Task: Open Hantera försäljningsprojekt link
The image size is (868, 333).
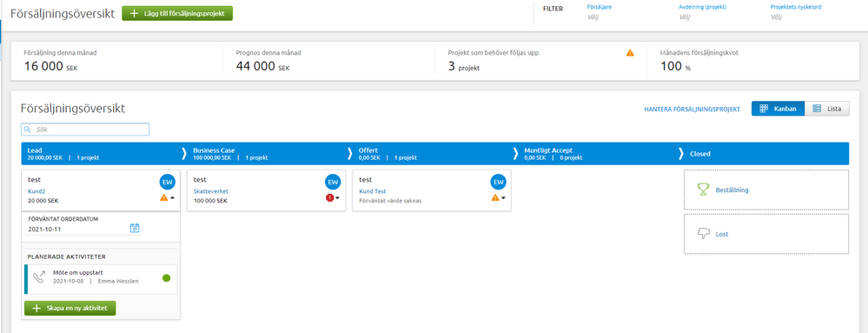Action: (x=692, y=110)
